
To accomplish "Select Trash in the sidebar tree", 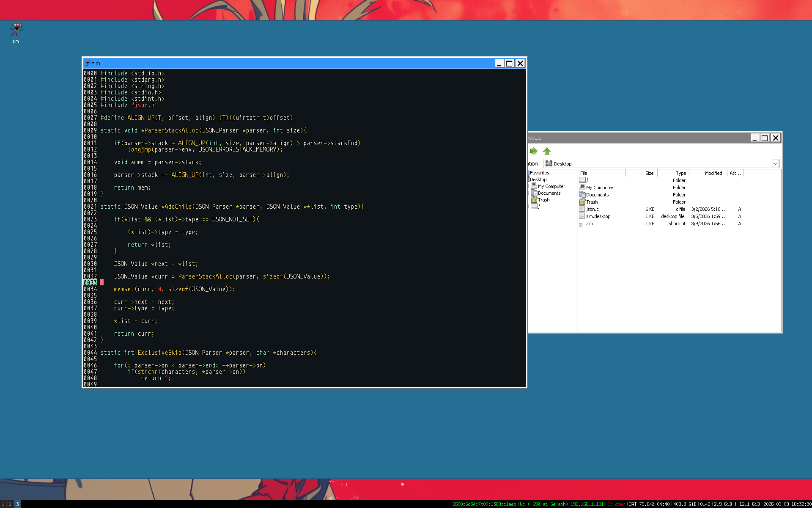I will [543, 200].
